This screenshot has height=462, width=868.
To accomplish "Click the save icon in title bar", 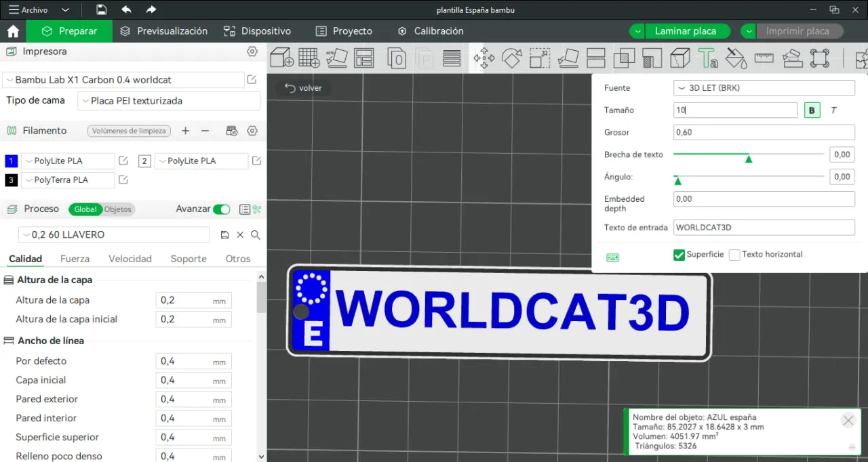I will click(x=101, y=9).
